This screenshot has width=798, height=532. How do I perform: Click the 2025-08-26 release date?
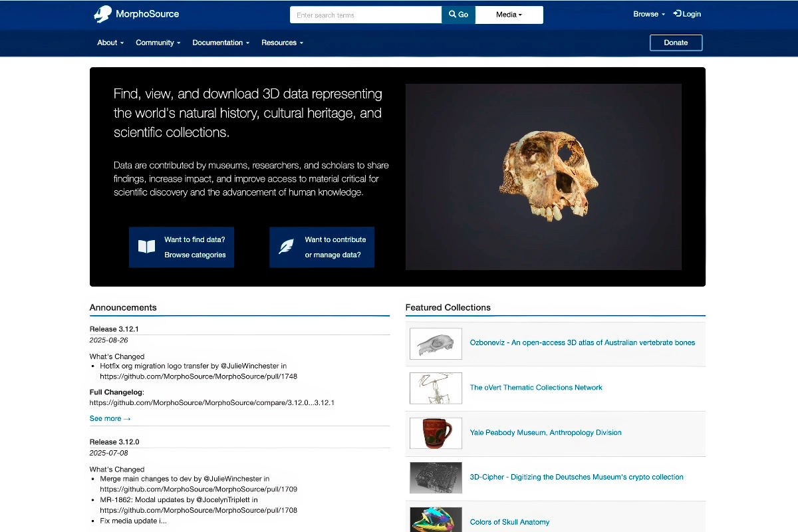point(109,340)
